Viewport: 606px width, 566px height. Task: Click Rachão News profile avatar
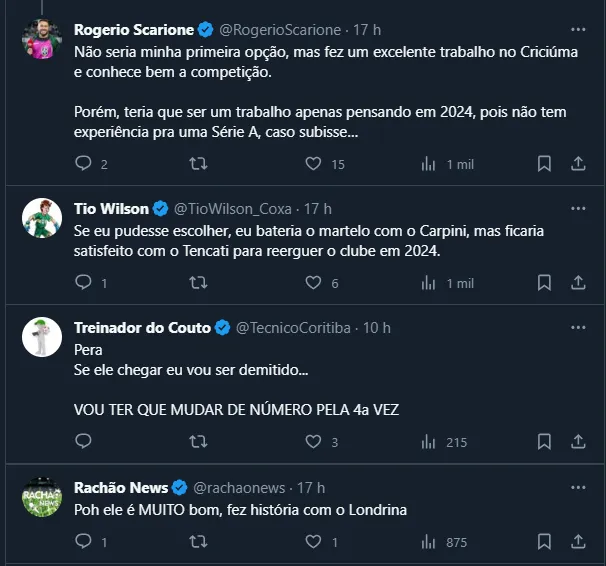click(42, 497)
